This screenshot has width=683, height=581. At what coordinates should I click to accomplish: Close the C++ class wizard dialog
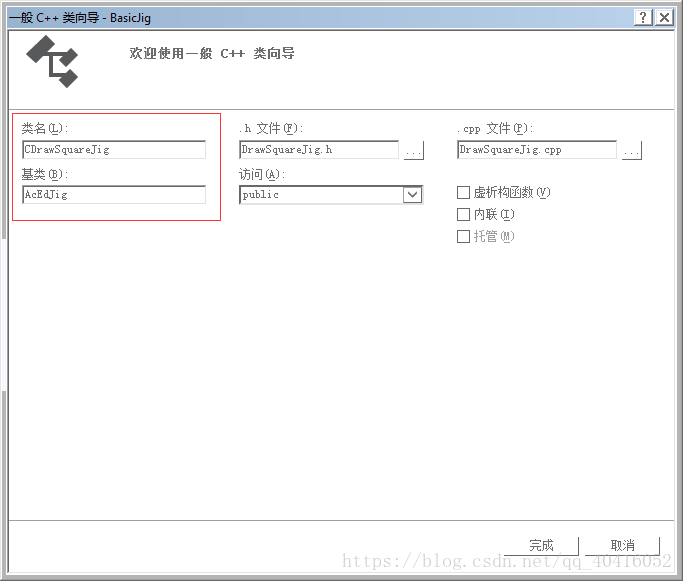click(x=665, y=18)
